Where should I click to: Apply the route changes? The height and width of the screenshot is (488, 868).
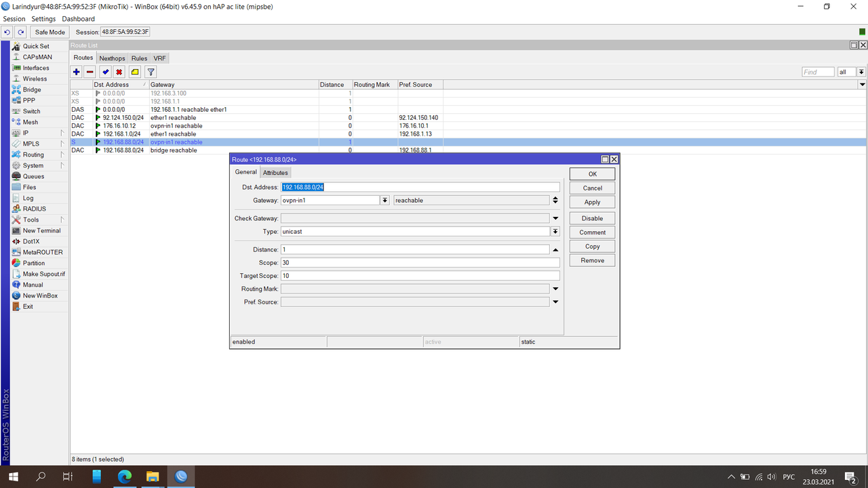coord(593,203)
